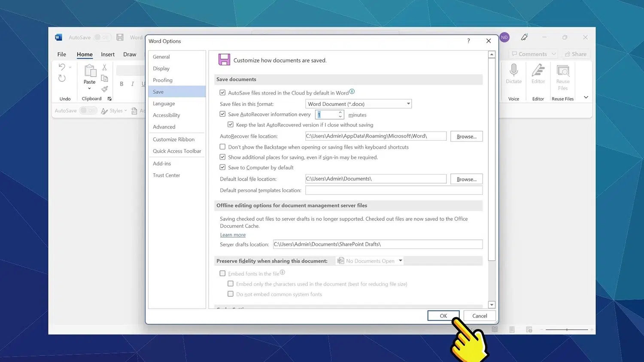Check Embed fonts in the file

(222, 273)
